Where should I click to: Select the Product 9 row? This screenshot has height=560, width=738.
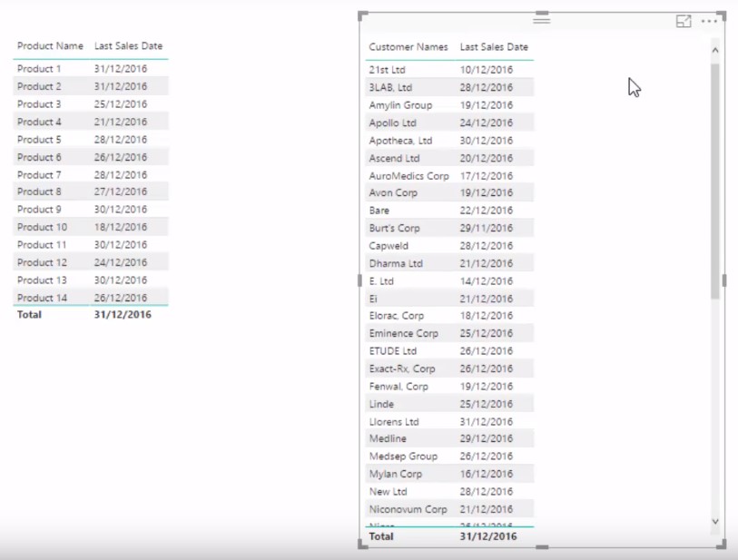pyautogui.click(x=91, y=210)
